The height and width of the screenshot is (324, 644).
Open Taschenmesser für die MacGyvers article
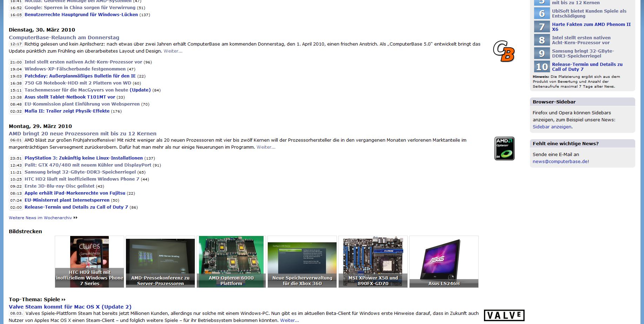click(88, 90)
